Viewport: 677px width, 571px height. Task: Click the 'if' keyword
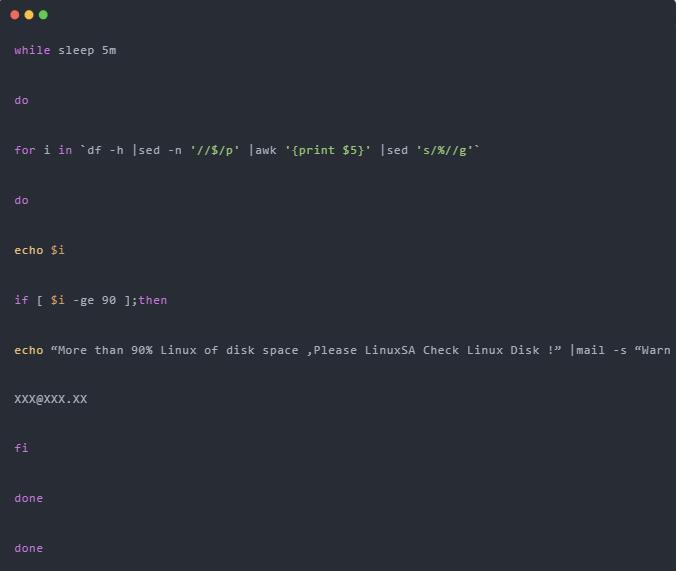(21, 300)
